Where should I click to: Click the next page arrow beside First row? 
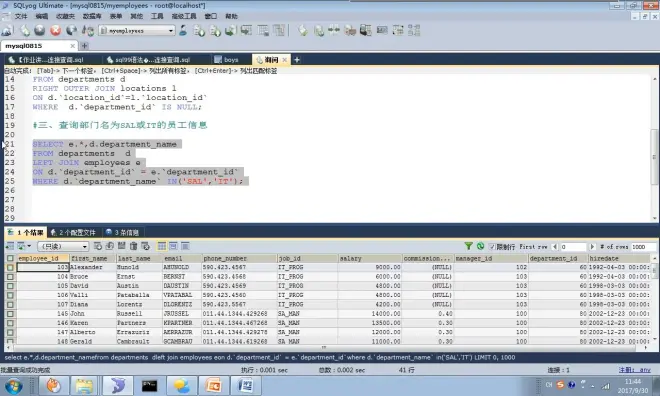point(592,247)
